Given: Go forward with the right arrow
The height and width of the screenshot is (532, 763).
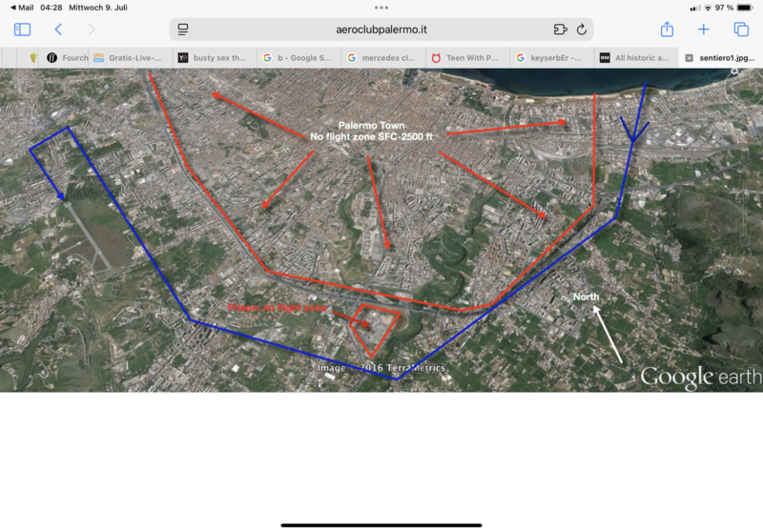Looking at the screenshot, I should [x=92, y=30].
